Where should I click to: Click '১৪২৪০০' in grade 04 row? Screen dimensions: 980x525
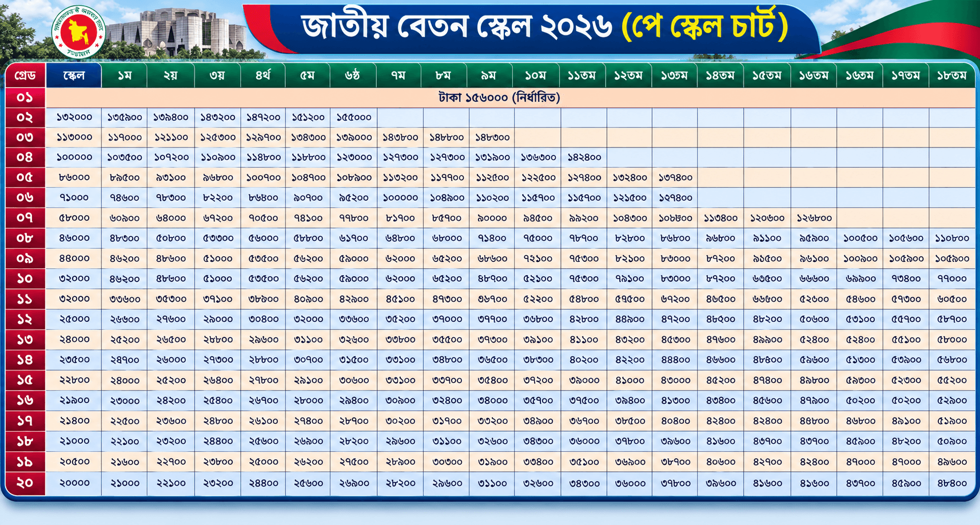coord(584,157)
